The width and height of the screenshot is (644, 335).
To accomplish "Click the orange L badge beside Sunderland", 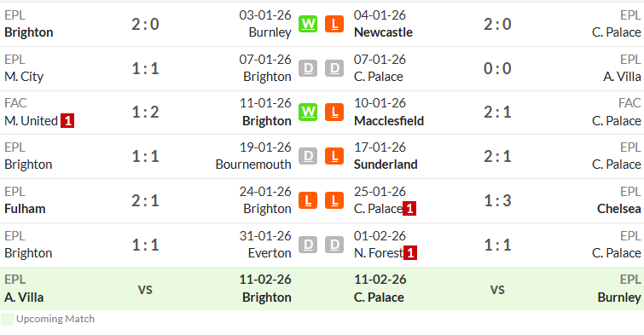I will coord(334,156).
